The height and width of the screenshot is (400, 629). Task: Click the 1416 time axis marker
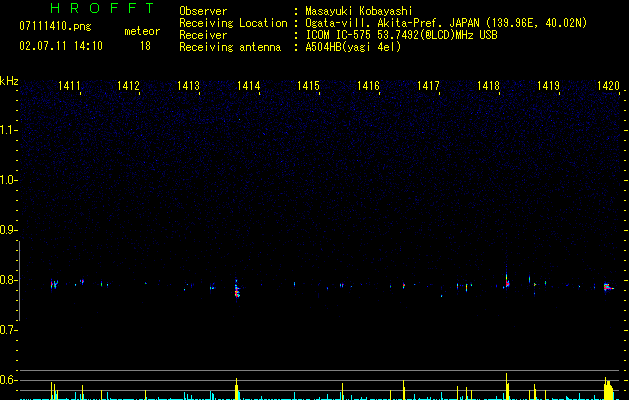click(368, 85)
